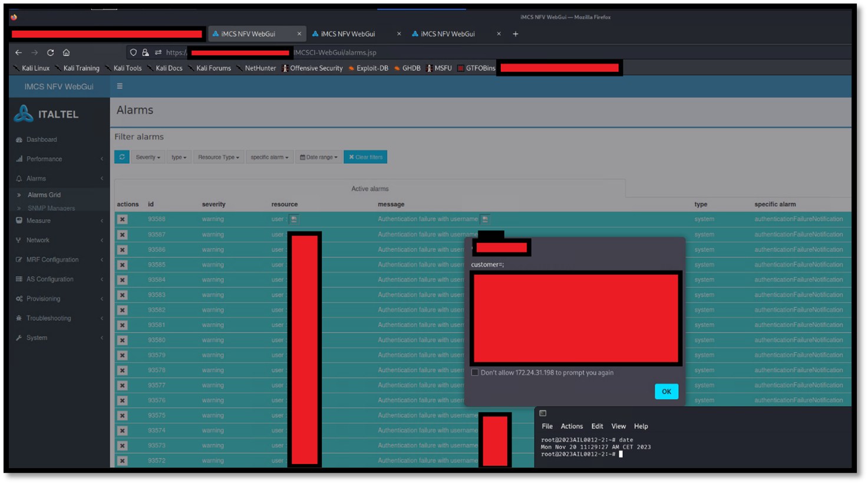The width and height of the screenshot is (868, 484).
Task: Open Kali Tools bookmark
Action: click(123, 68)
